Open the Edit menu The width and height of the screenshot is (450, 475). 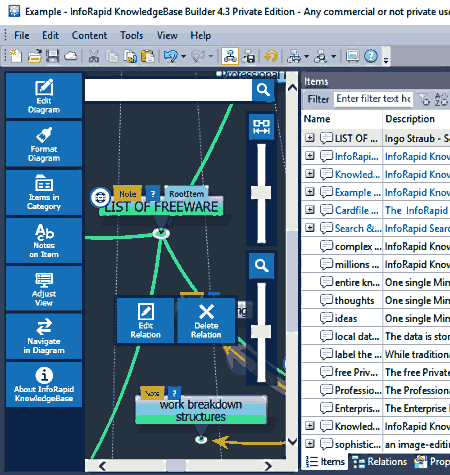click(x=50, y=35)
